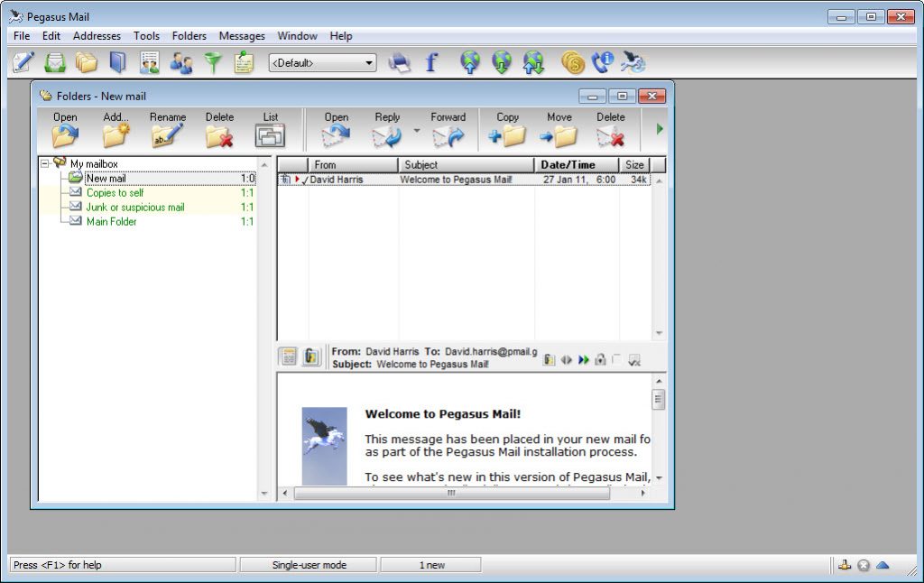Click the padlock icon in preview header
Viewport: 924px width, 583px height.
600,359
